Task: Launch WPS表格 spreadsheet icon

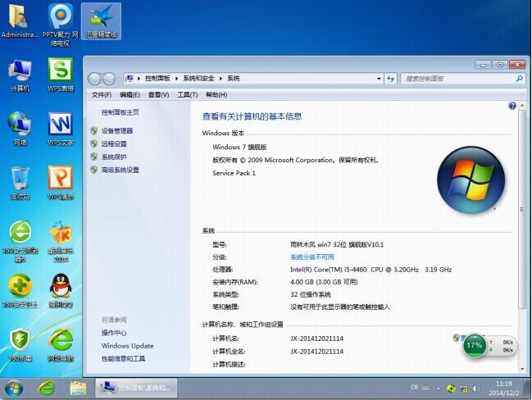Action: pos(61,75)
